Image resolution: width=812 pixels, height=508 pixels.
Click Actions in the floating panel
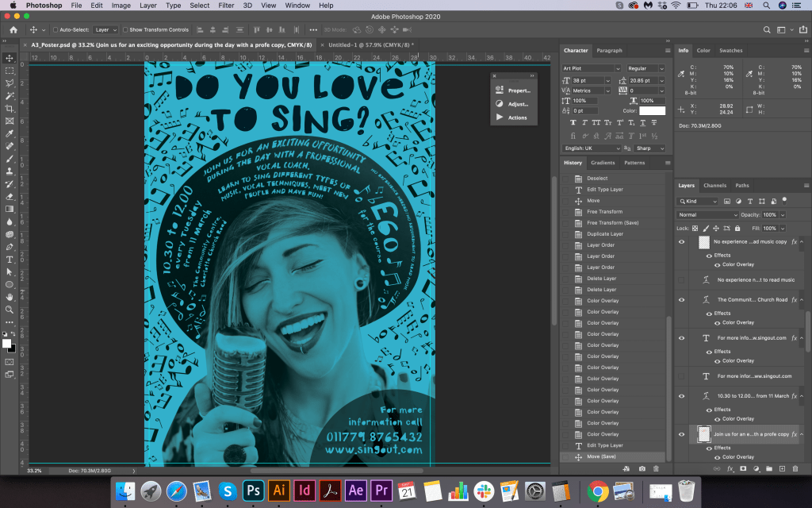(517, 117)
